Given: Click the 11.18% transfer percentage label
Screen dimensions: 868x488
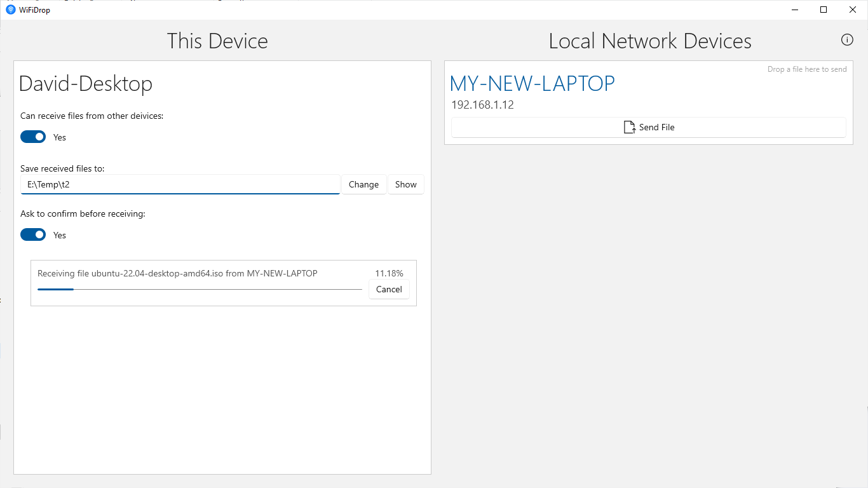Looking at the screenshot, I should coord(389,273).
